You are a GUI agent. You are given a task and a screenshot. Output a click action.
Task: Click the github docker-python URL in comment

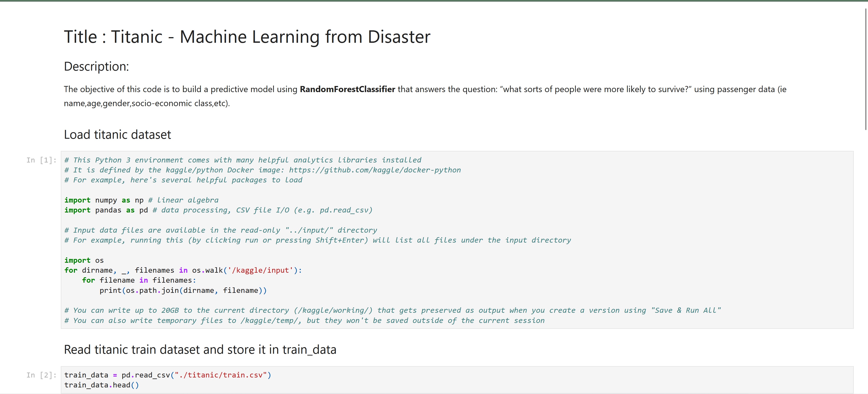(x=375, y=170)
